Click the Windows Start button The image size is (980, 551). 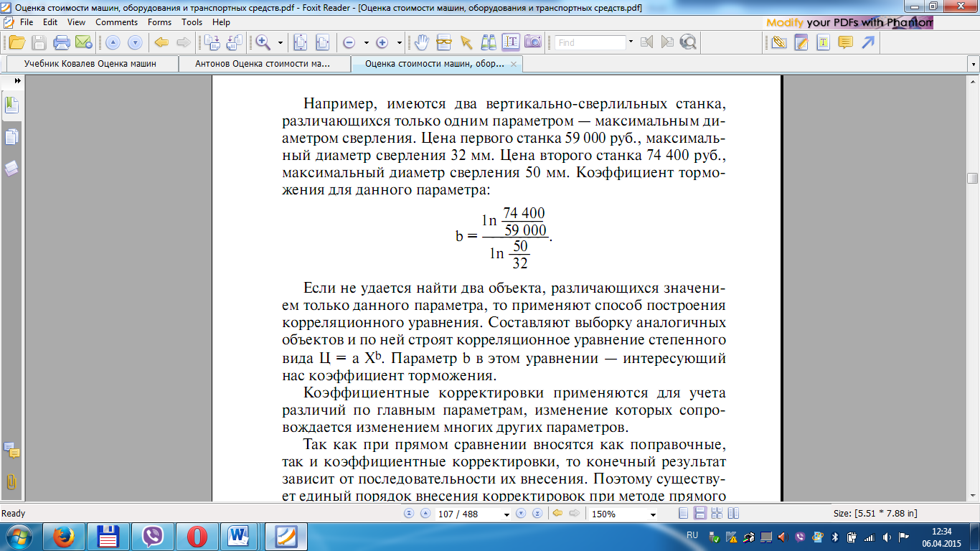point(18,536)
